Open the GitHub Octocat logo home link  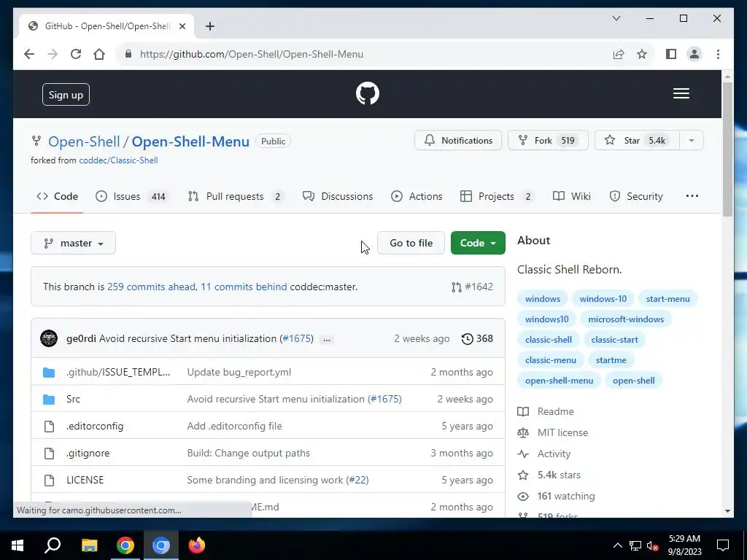point(368,93)
